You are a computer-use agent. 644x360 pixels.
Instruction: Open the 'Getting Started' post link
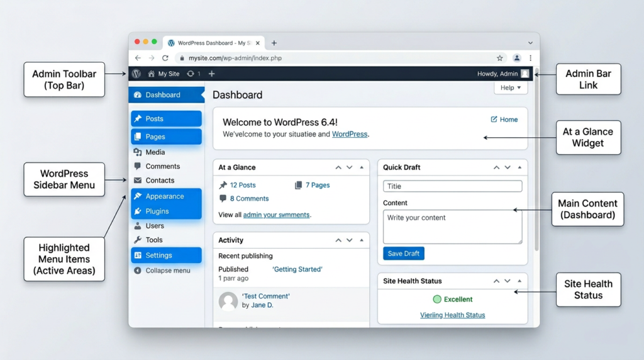297,269
